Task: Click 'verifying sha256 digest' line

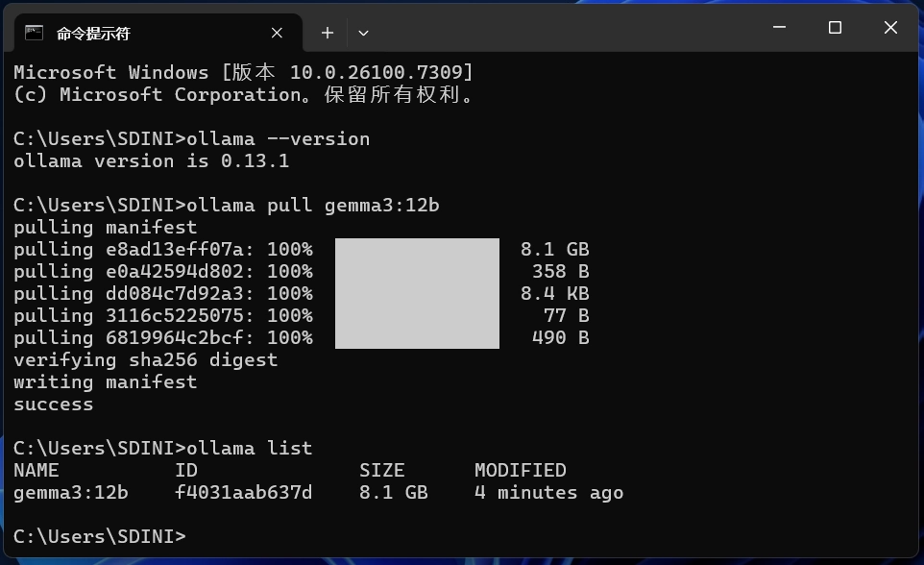Action: pos(146,359)
